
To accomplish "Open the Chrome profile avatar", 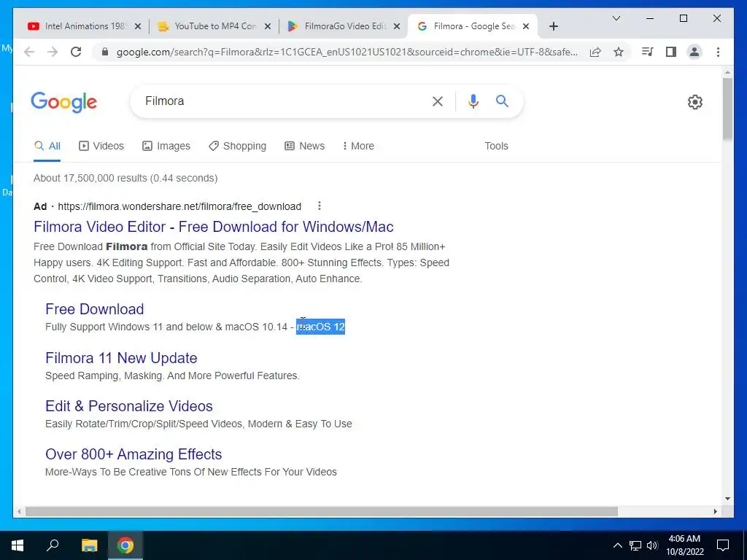I will [694, 52].
